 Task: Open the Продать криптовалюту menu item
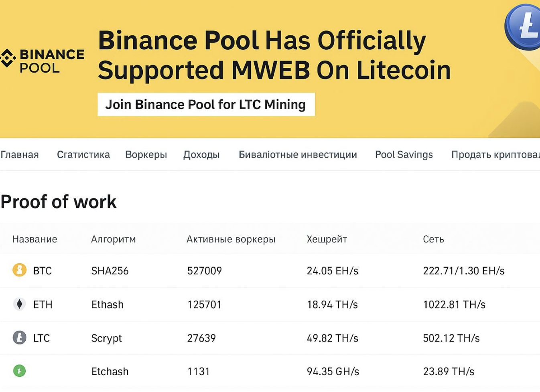click(495, 155)
